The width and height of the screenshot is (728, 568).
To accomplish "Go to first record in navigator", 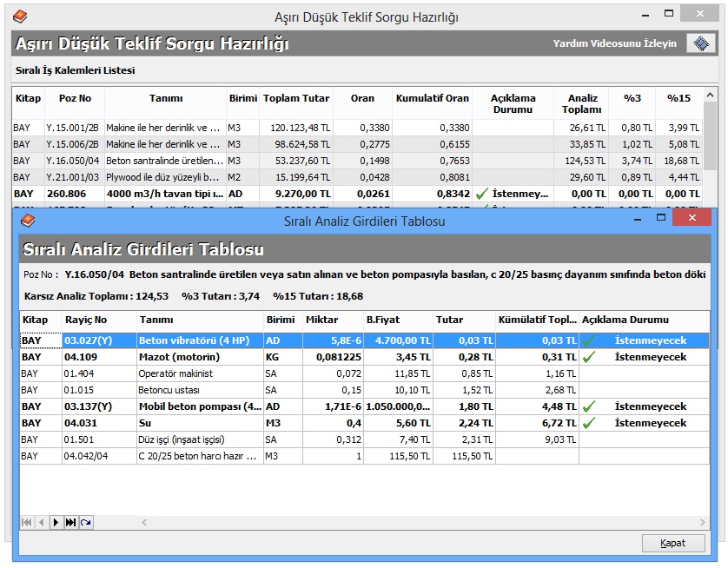I will coord(26,522).
